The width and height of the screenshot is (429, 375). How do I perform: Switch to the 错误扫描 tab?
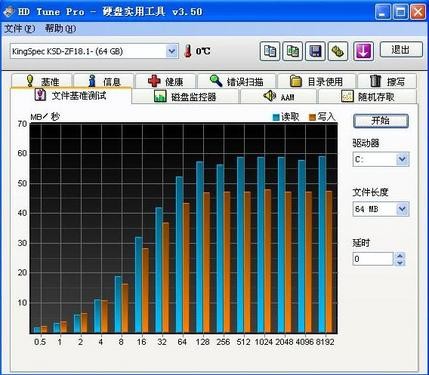236,81
